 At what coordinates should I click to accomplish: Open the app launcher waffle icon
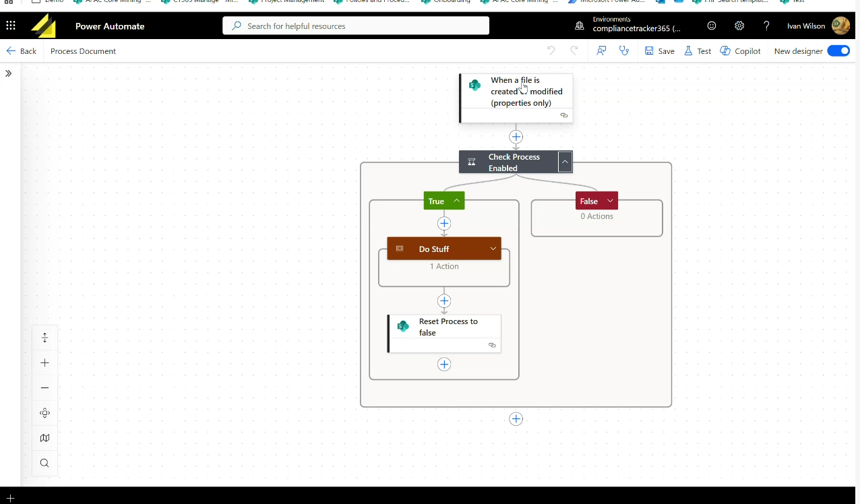(11, 26)
